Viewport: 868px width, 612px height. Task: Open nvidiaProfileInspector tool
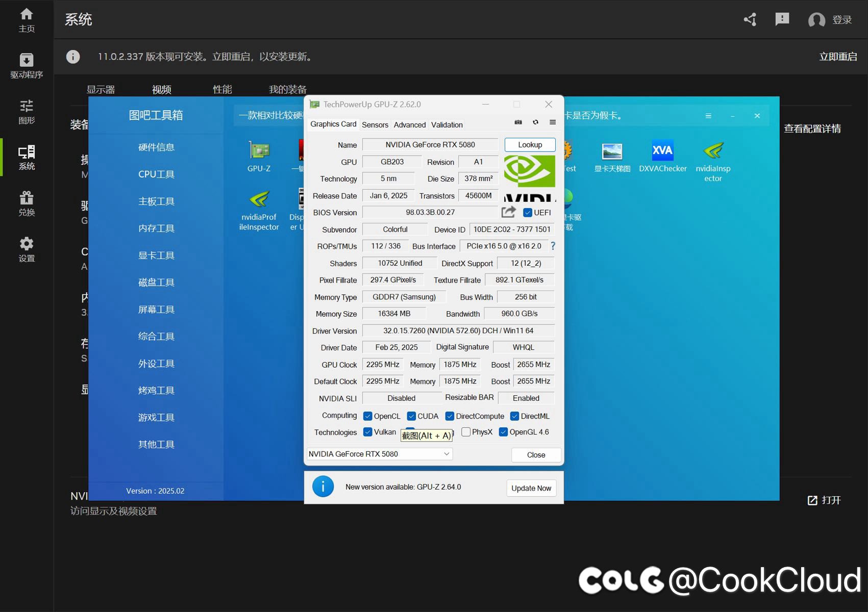click(259, 210)
